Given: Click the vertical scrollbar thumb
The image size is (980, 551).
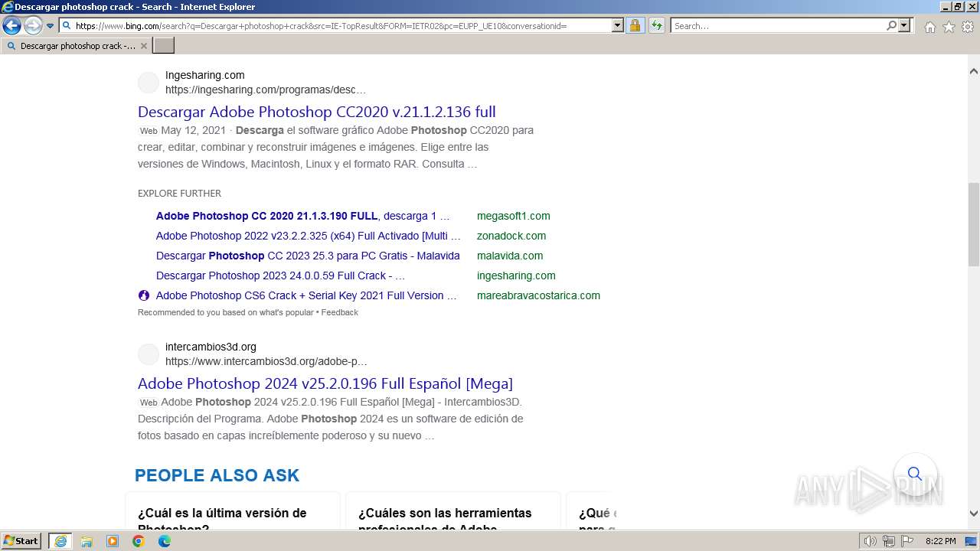Looking at the screenshot, I should tap(973, 224).
